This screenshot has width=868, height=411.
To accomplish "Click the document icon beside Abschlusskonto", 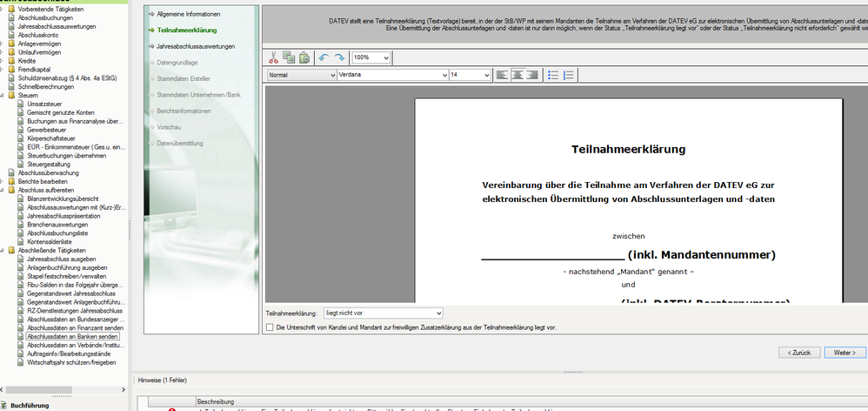I will [x=11, y=35].
